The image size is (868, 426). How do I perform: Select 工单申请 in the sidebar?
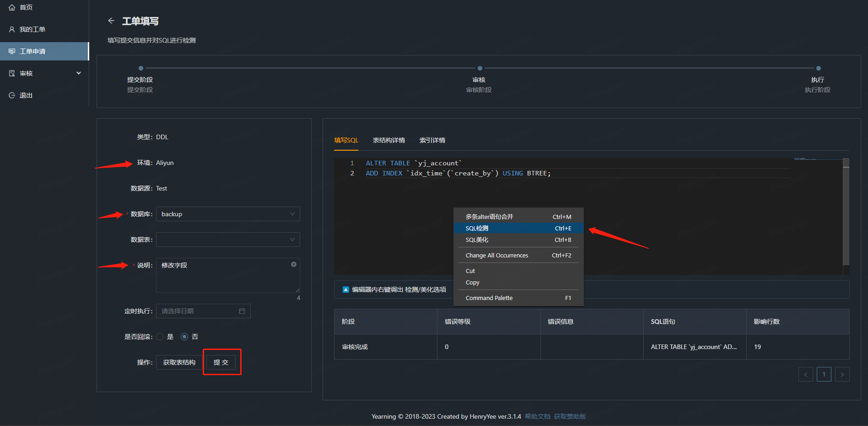pyautogui.click(x=44, y=51)
